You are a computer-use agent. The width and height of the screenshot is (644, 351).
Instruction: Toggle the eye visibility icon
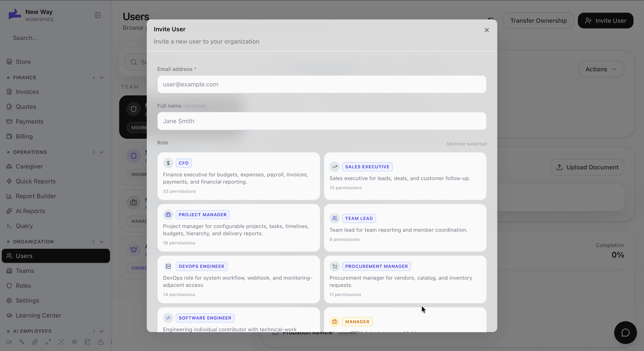[x=74, y=342]
